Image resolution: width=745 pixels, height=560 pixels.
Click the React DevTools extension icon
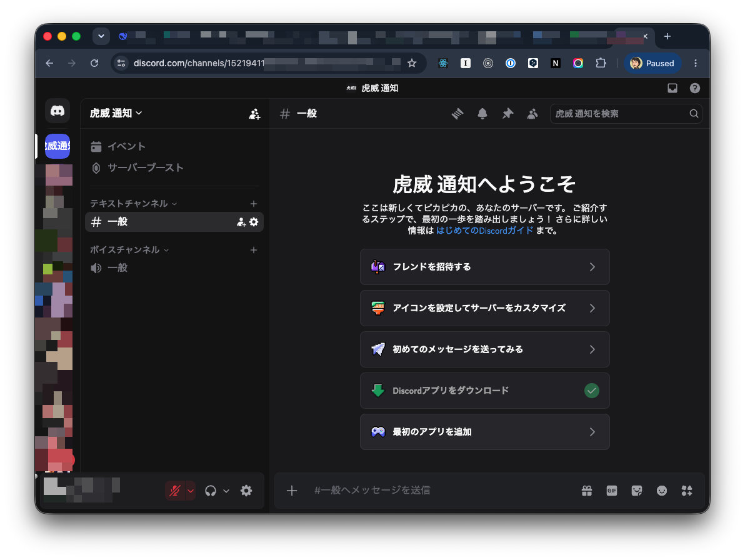(443, 63)
